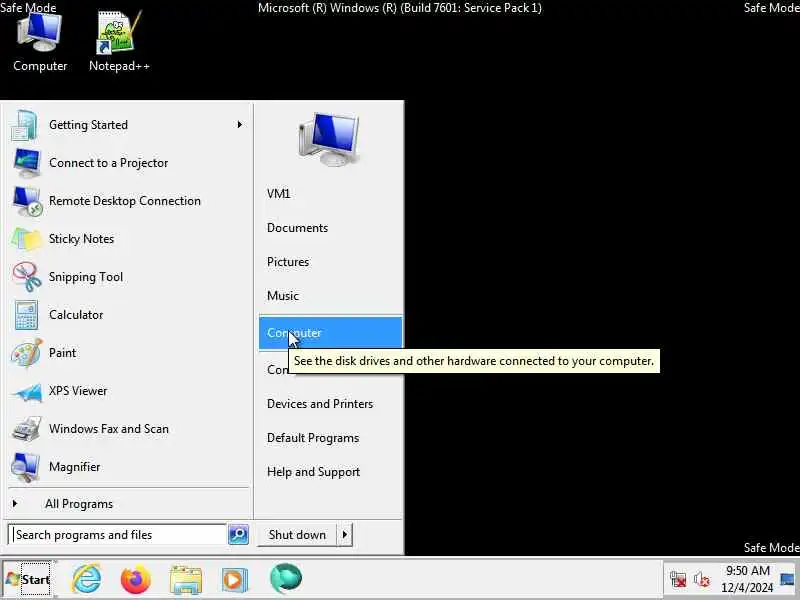Launch the Paint palette icon
The image size is (800, 600).
(27, 353)
